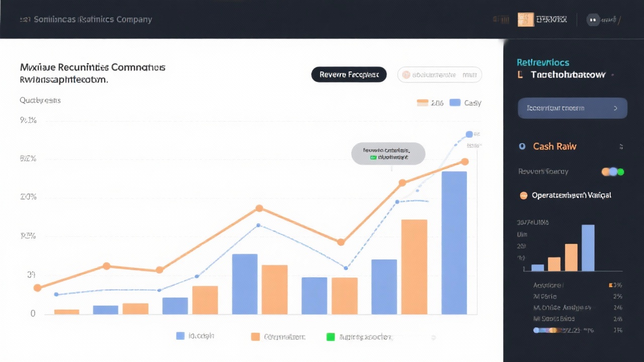Expand the blue sidebar selector with chevron

point(572,108)
